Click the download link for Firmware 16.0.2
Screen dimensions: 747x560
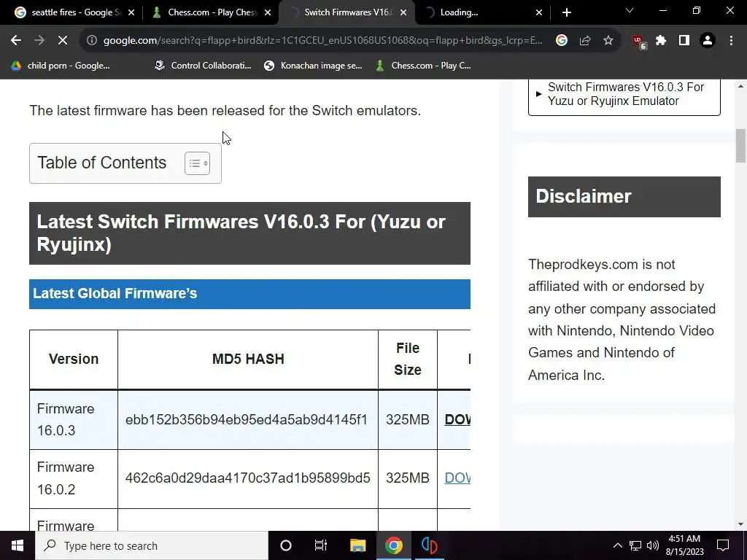tap(457, 478)
